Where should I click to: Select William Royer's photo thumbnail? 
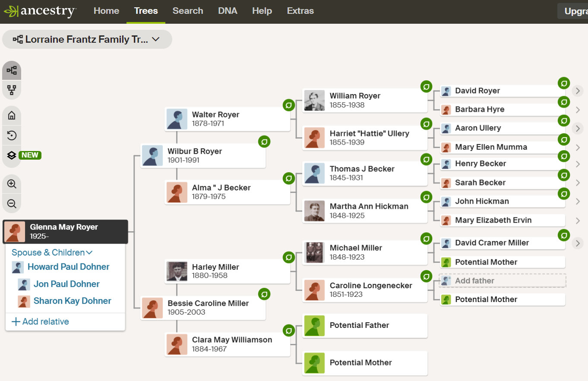coord(314,101)
